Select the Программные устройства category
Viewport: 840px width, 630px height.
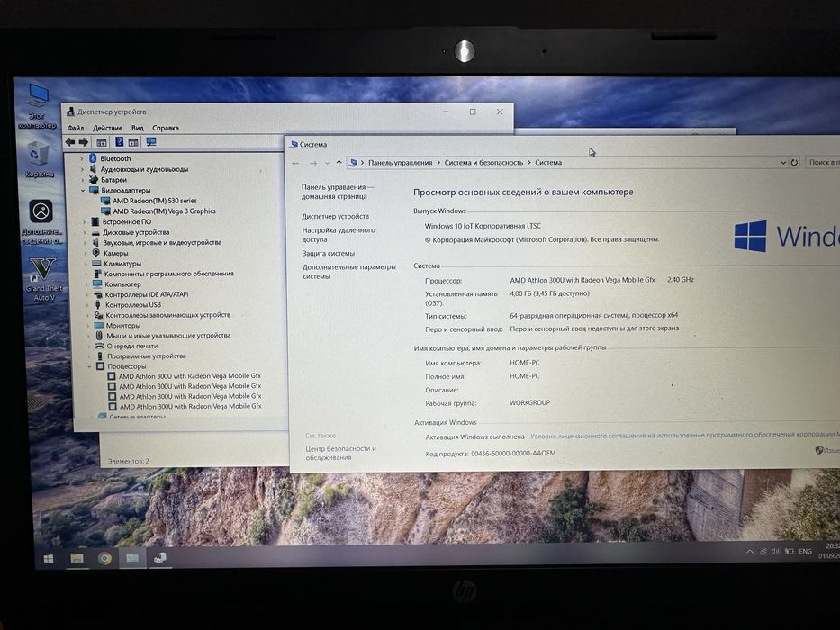tap(146, 356)
